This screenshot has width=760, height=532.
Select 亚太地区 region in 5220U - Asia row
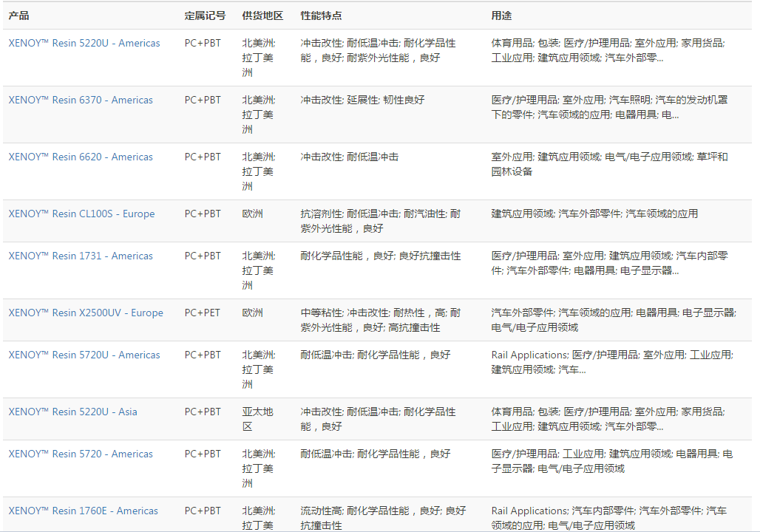[x=258, y=419]
